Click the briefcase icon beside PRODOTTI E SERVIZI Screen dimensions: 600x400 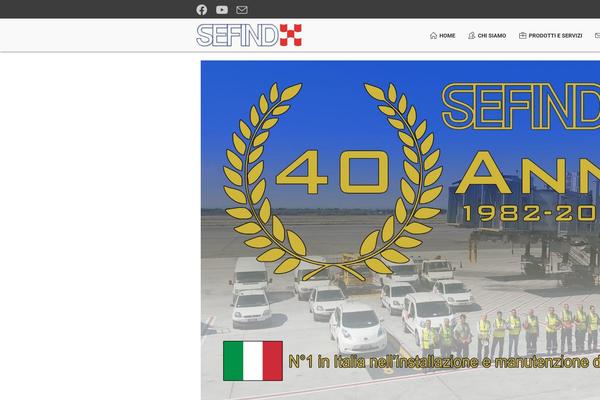point(523,36)
